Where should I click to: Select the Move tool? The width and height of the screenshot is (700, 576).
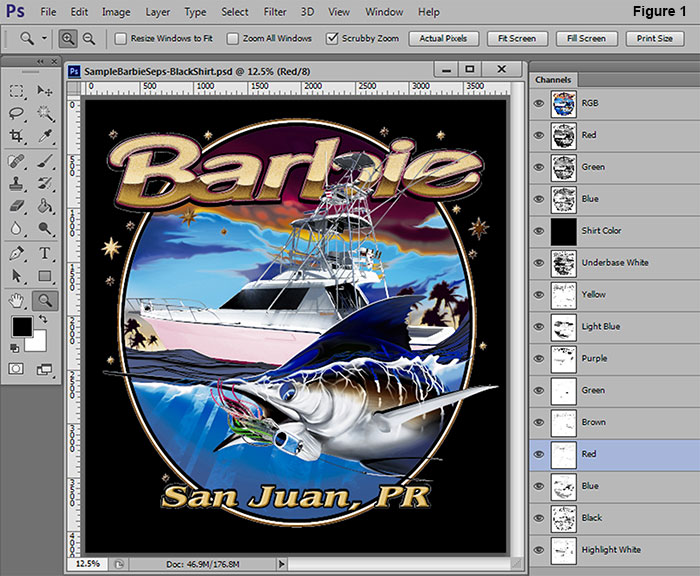click(45, 91)
